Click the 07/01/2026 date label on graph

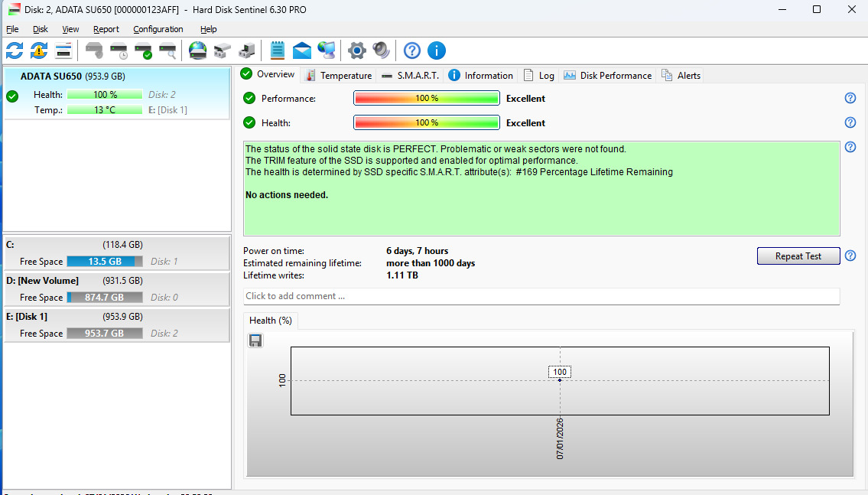560,438
